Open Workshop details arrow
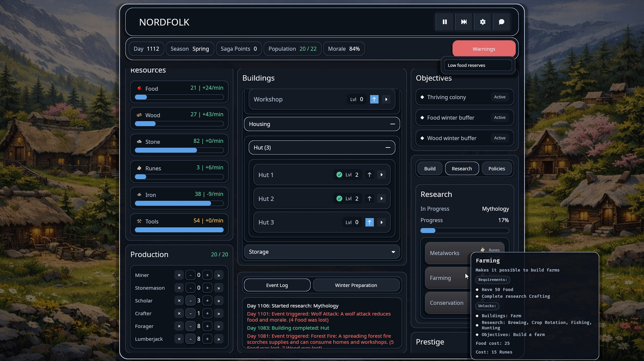 (386, 99)
